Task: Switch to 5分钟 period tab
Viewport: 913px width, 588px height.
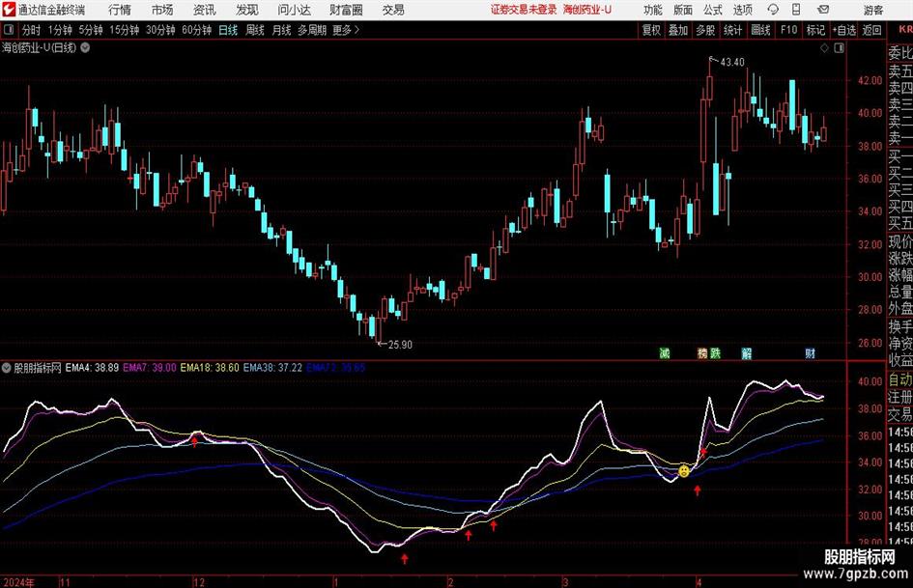Action: (90, 30)
